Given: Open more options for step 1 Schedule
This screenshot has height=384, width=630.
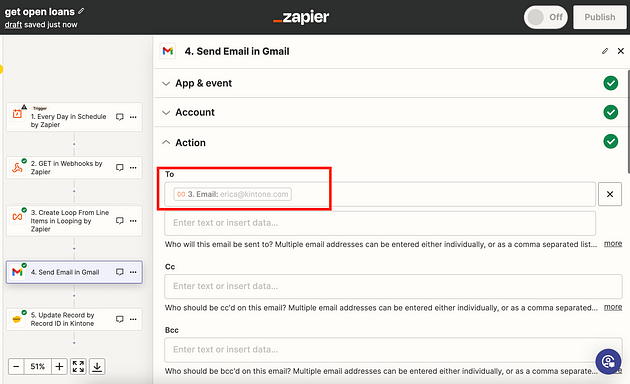Looking at the screenshot, I should [x=133, y=117].
